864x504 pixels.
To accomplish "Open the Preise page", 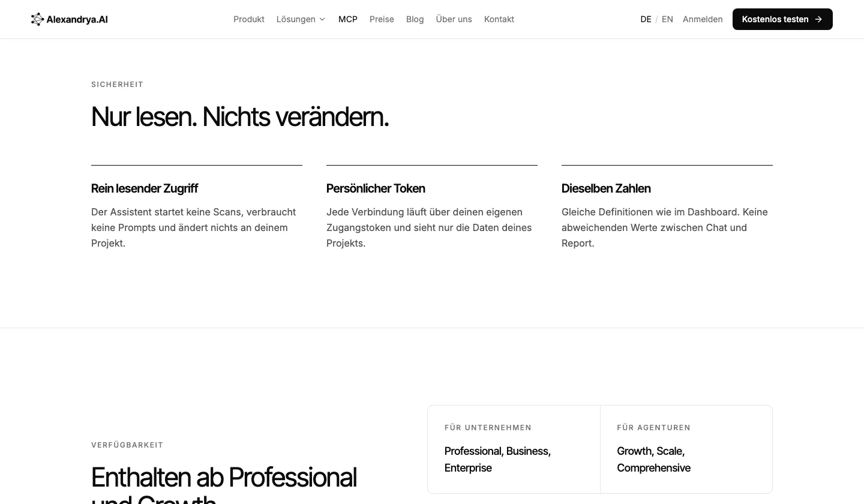I will tap(382, 19).
